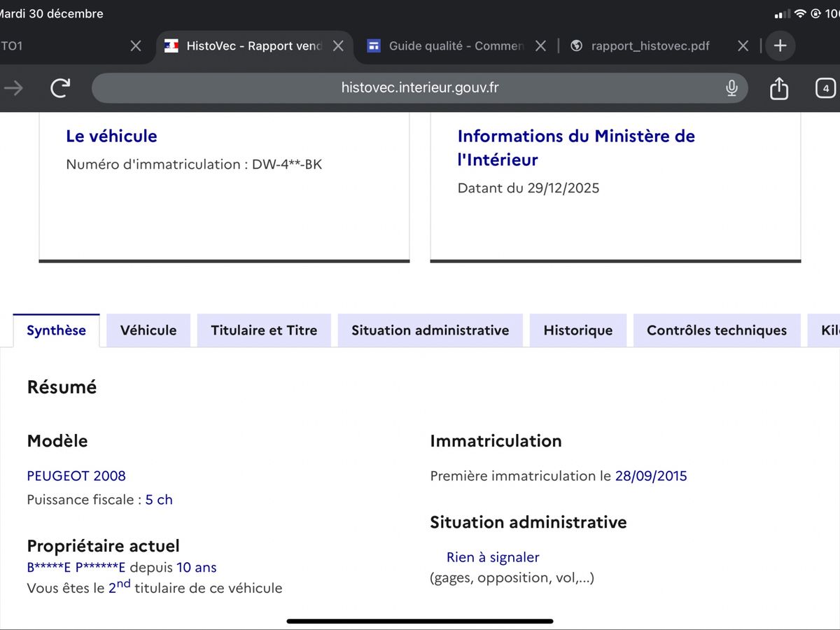The image size is (840, 630).
Task: Switch to the Guide qualité browser tab
Action: click(x=455, y=46)
